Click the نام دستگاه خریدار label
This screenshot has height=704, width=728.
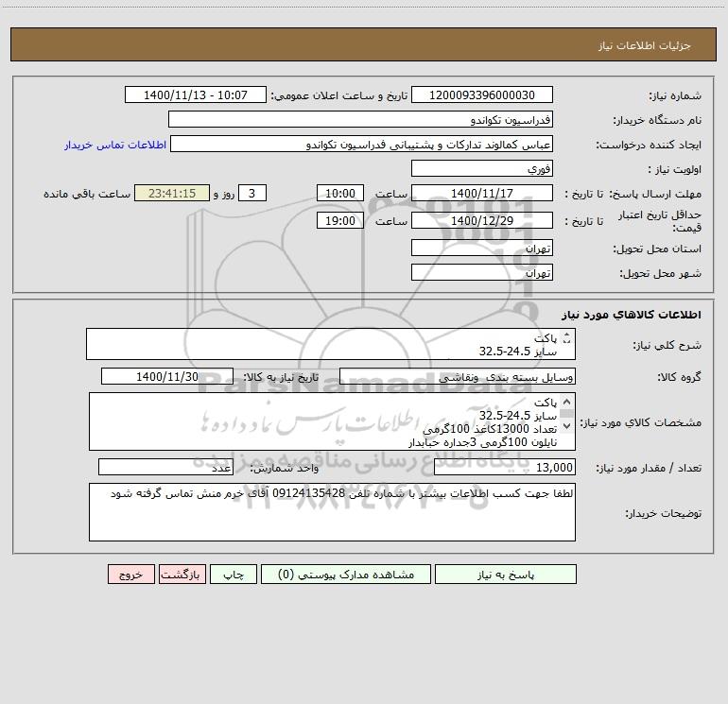click(657, 120)
